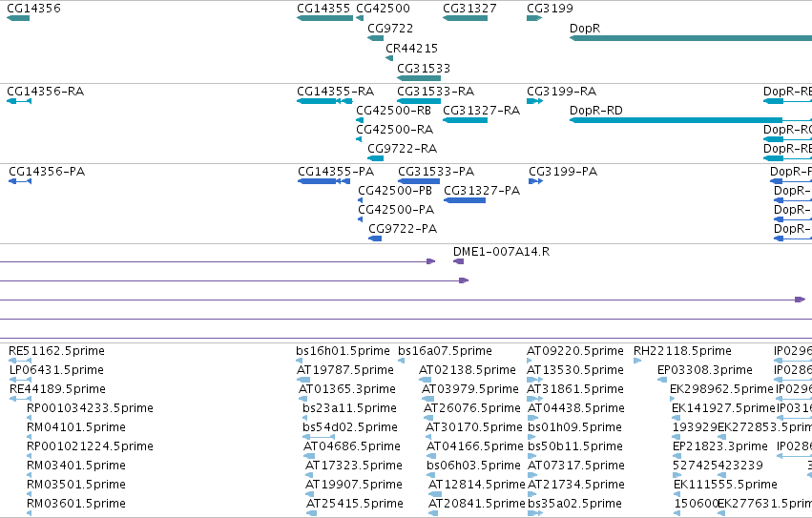Click the CG42500-RB transcript label
812x518 pixels.
click(x=393, y=111)
